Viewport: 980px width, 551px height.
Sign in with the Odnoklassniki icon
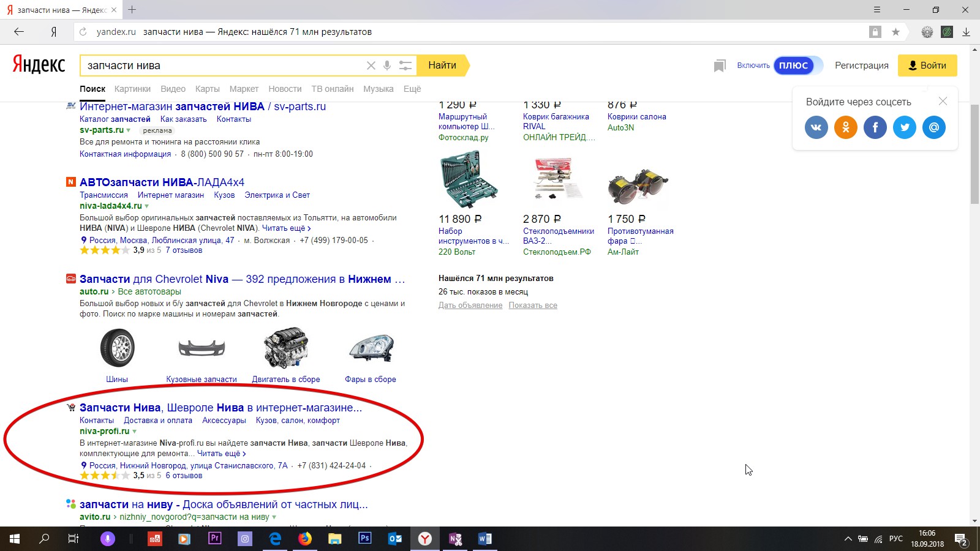(846, 127)
